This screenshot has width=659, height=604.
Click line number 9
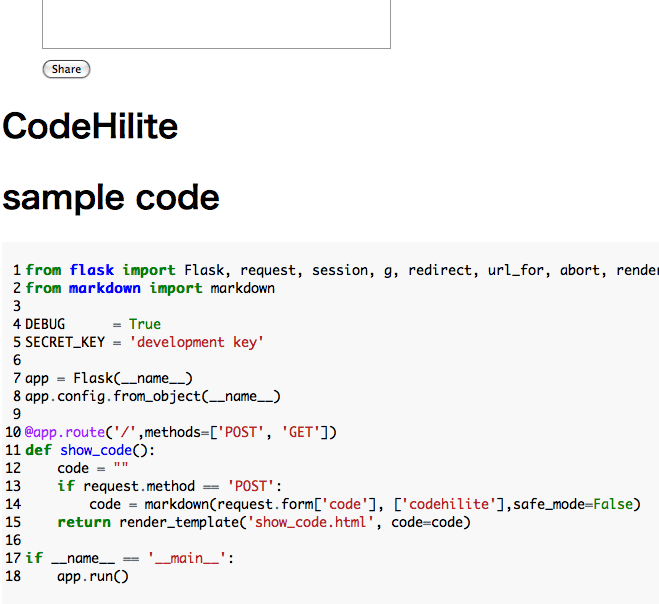point(17,414)
